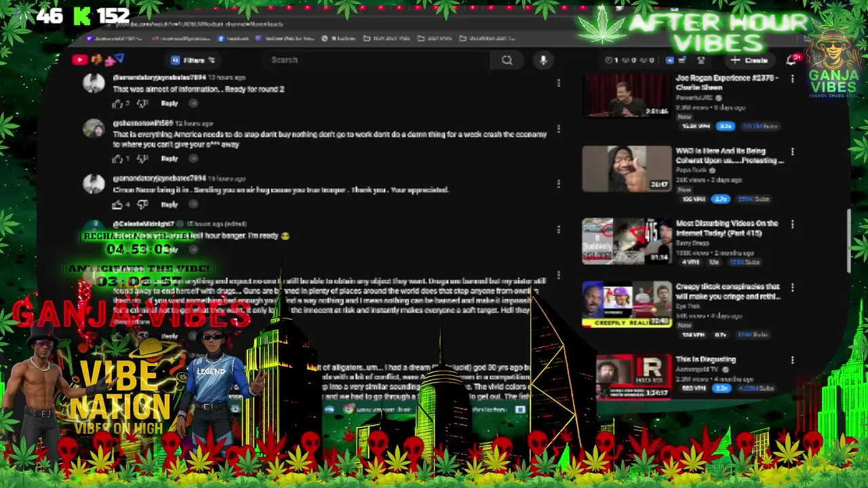This screenshot has height=488, width=868.
Task: Open profile avatar of 'air hug' commenter
Action: (x=94, y=184)
